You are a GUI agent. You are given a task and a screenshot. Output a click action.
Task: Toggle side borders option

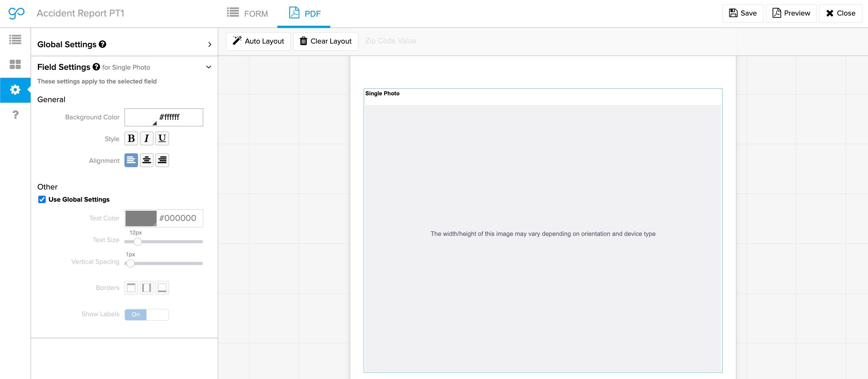pyautogui.click(x=146, y=288)
